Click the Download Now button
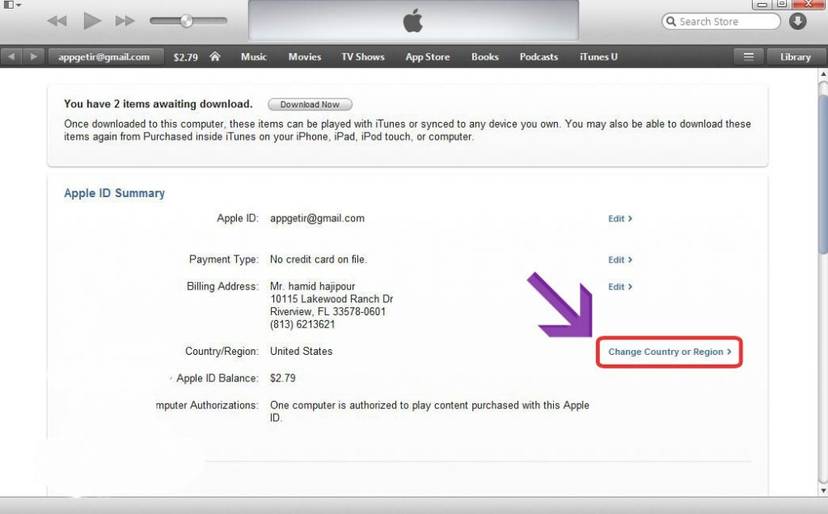The width and height of the screenshot is (828, 514). pos(310,105)
